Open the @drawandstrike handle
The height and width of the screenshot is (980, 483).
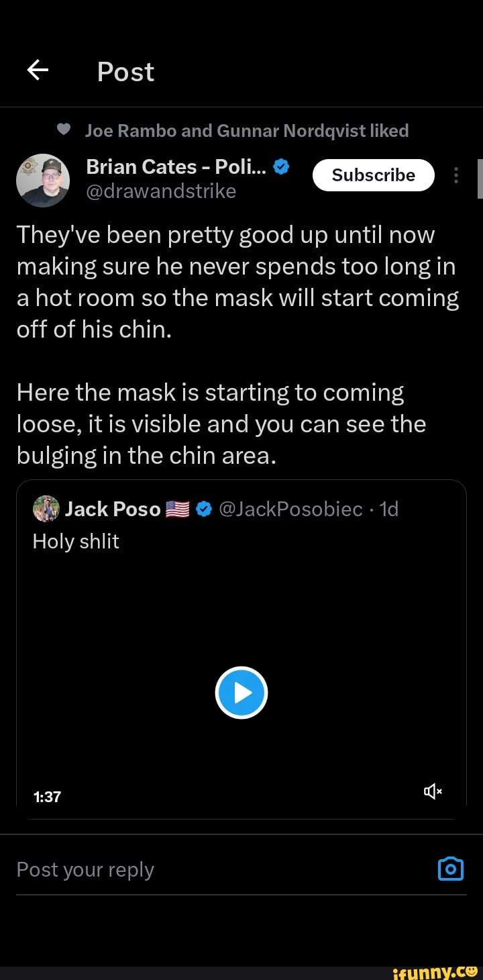[161, 191]
